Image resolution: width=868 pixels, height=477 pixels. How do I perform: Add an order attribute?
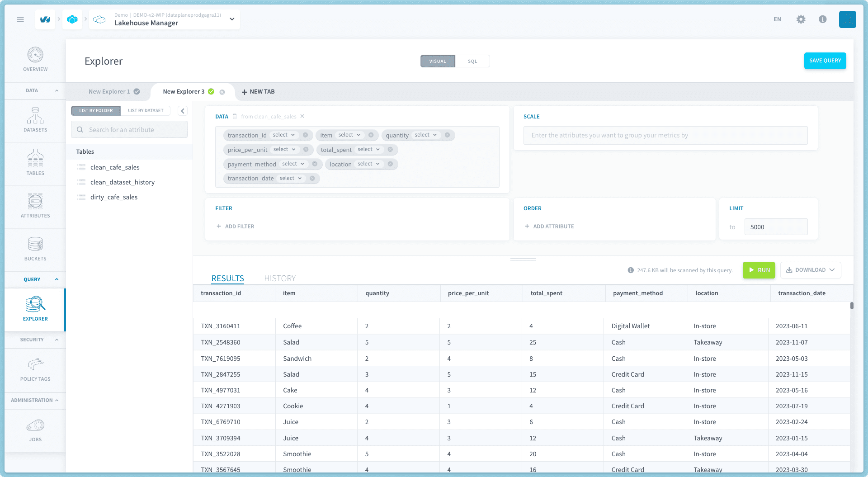point(549,227)
